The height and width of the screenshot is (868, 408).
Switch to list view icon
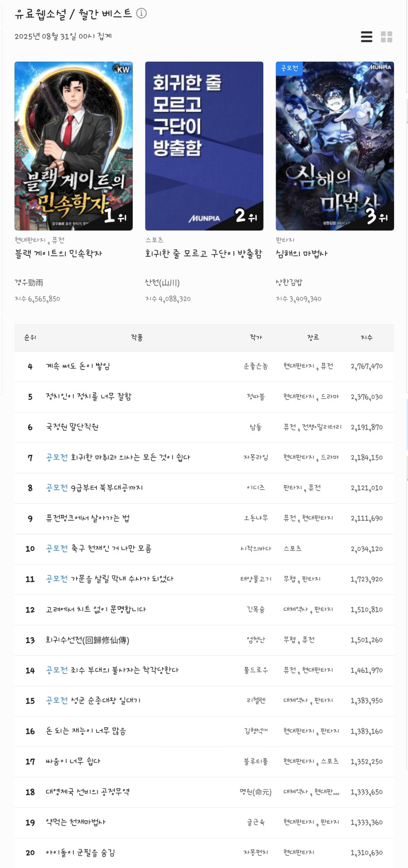(x=367, y=37)
